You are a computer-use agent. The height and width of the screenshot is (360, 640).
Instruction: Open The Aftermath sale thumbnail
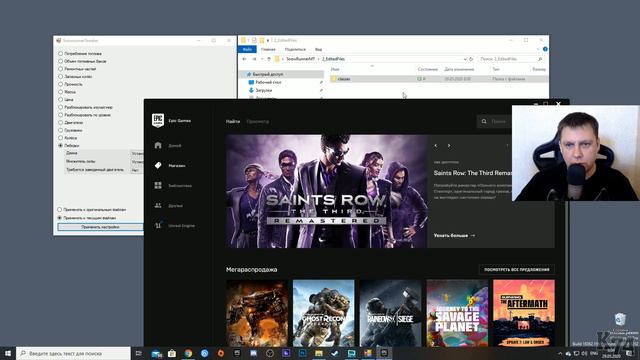(524, 313)
